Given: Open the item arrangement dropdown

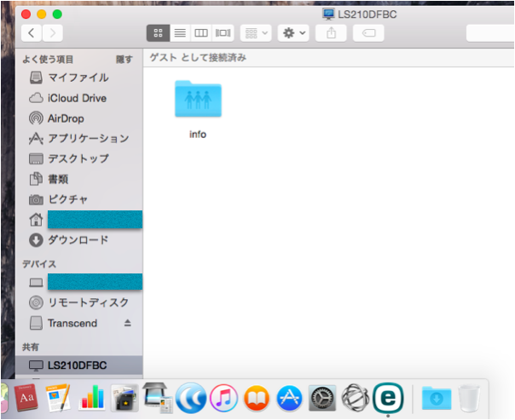Looking at the screenshot, I should tap(256, 33).
